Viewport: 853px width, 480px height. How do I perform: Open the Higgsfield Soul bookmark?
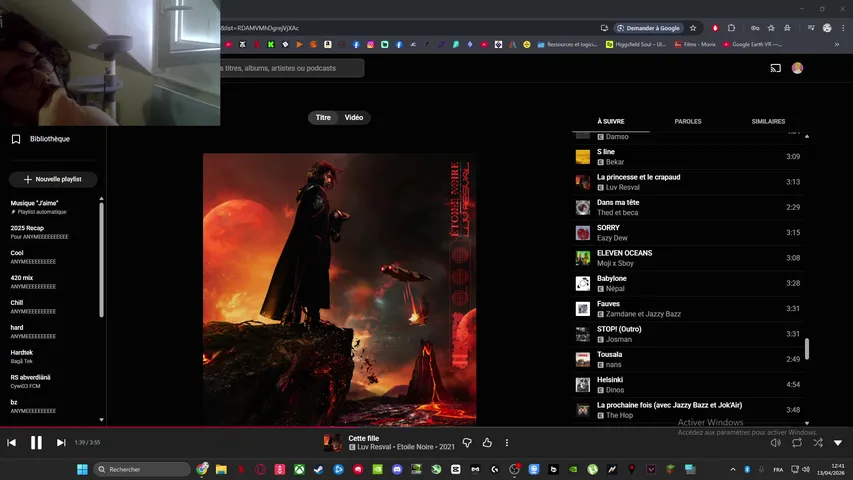click(x=636, y=45)
